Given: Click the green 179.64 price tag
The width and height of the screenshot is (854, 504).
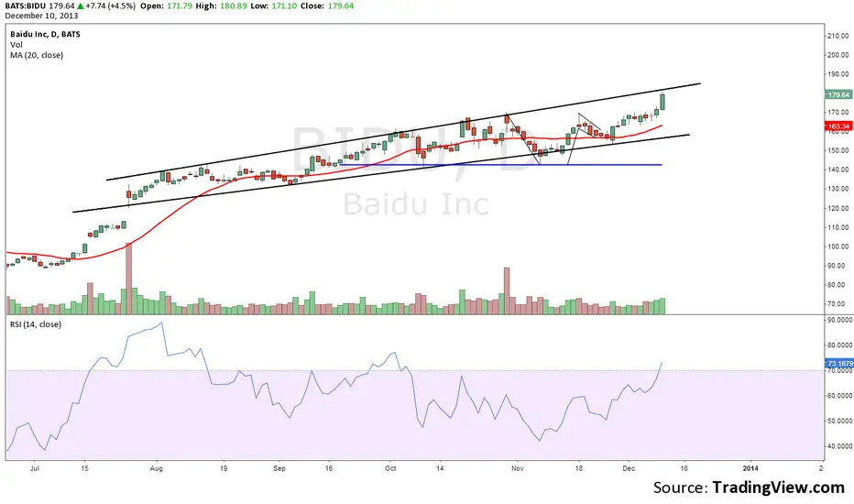Looking at the screenshot, I should (x=838, y=94).
